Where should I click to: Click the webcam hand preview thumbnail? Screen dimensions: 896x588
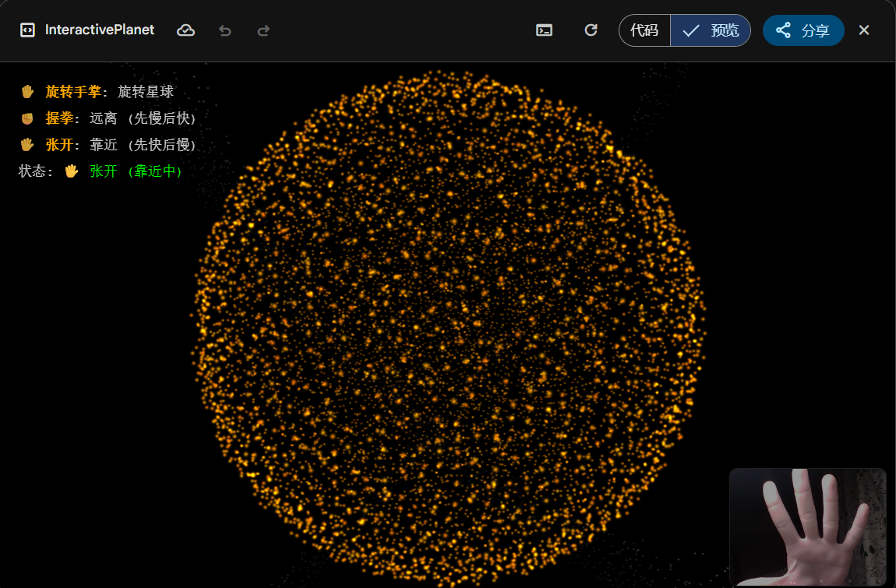[x=807, y=526]
